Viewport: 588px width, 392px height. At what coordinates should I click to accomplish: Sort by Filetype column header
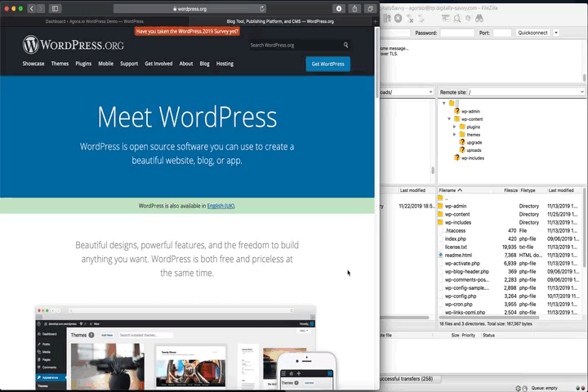tap(528, 190)
